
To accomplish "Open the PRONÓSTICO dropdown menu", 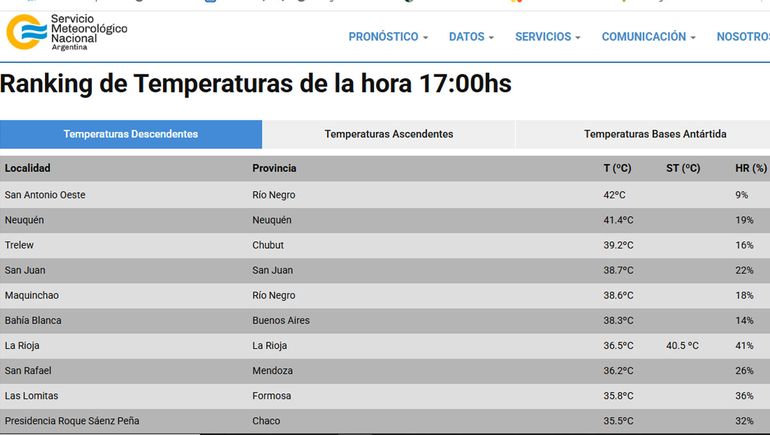I will [x=388, y=37].
